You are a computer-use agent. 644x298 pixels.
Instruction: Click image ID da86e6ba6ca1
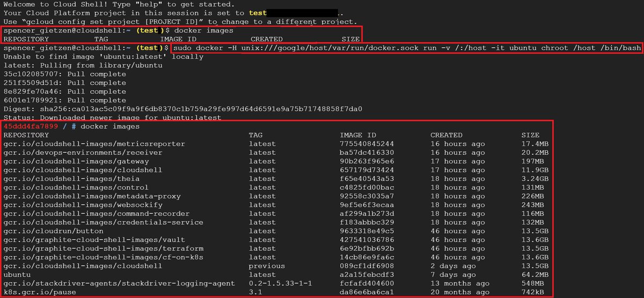pos(367,292)
